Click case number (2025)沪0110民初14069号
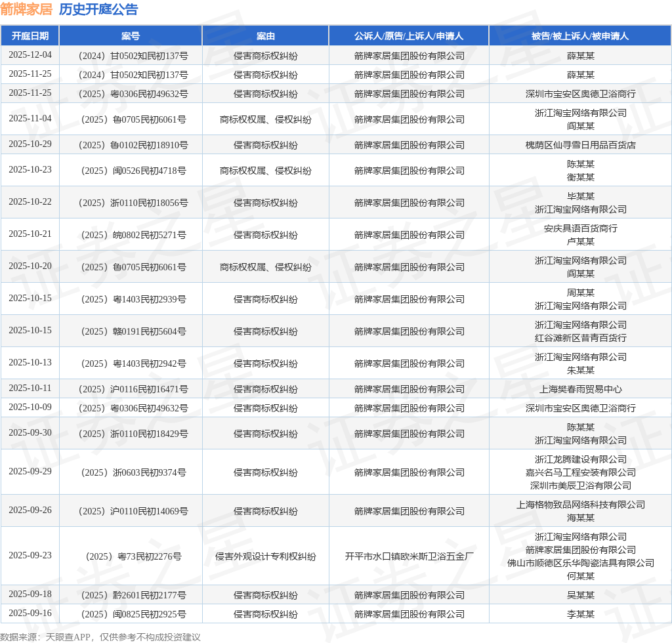The width and height of the screenshot is (672, 643). click(x=133, y=511)
